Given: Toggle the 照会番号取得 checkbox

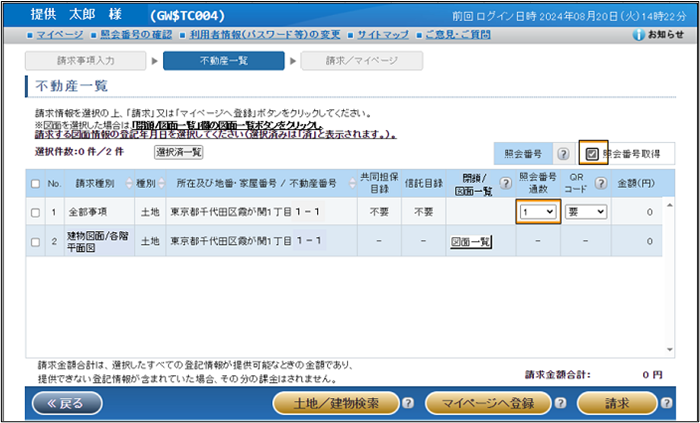Looking at the screenshot, I should click(592, 154).
